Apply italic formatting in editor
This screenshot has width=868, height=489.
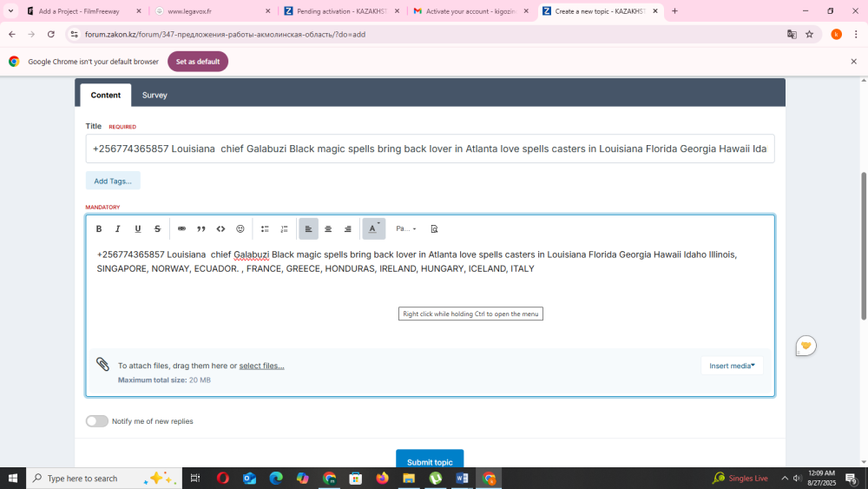click(118, 228)
